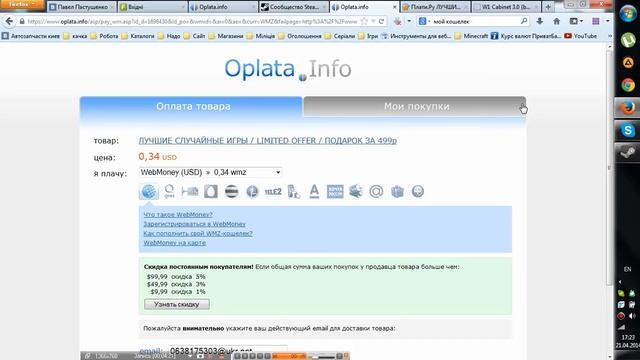Open the 'WebMoney на карте' link
Screen dimensions: 640x360
[x=174, y=242]
